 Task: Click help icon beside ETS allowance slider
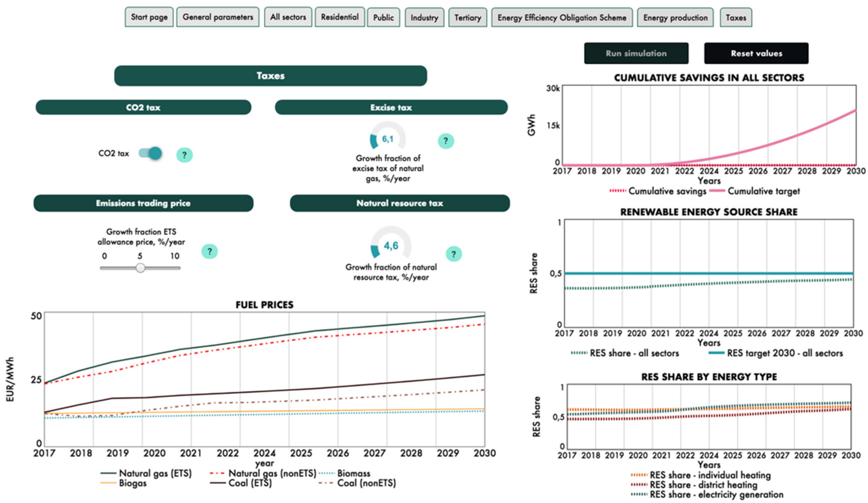click(209, 251)
